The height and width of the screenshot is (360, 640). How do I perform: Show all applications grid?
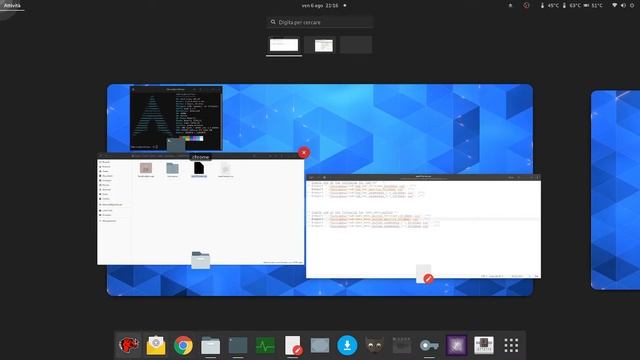(511, 345)
